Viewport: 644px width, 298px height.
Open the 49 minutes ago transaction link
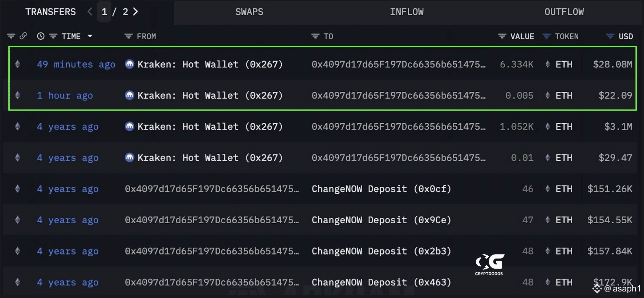tap(76, 65)
